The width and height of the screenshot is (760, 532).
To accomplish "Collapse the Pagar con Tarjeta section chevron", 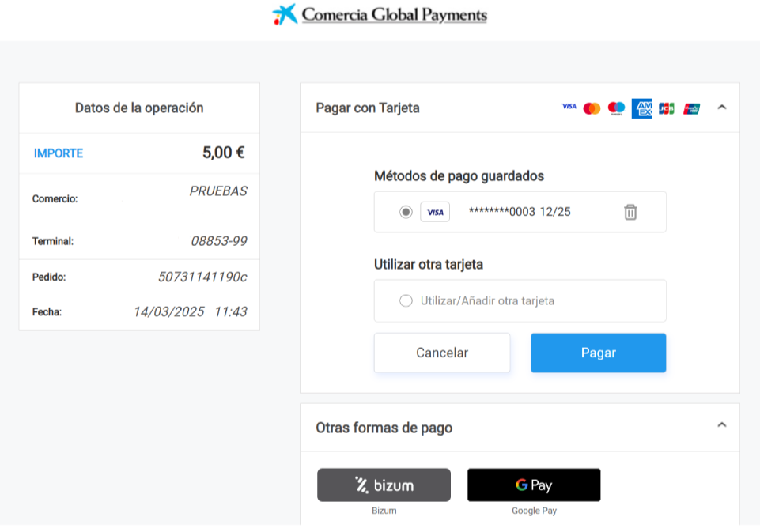I will [x=721, y=108].
